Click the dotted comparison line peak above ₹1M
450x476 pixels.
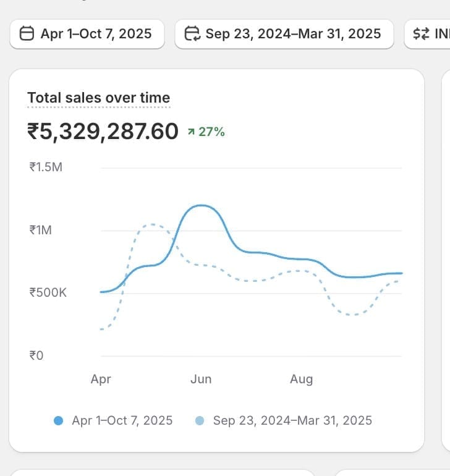tap(152, 224)
